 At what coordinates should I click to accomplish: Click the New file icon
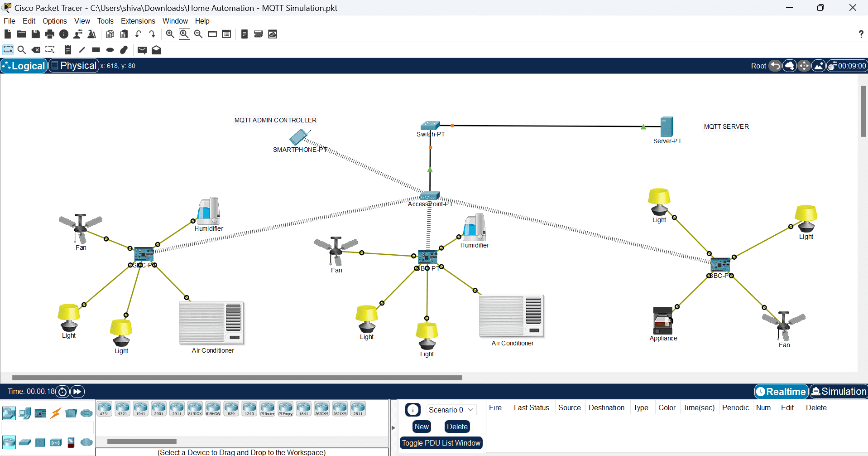[7, 34]
